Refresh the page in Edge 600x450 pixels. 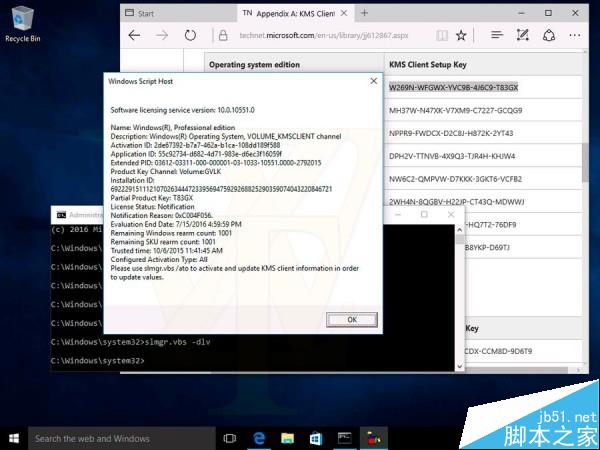coord(190,35)
